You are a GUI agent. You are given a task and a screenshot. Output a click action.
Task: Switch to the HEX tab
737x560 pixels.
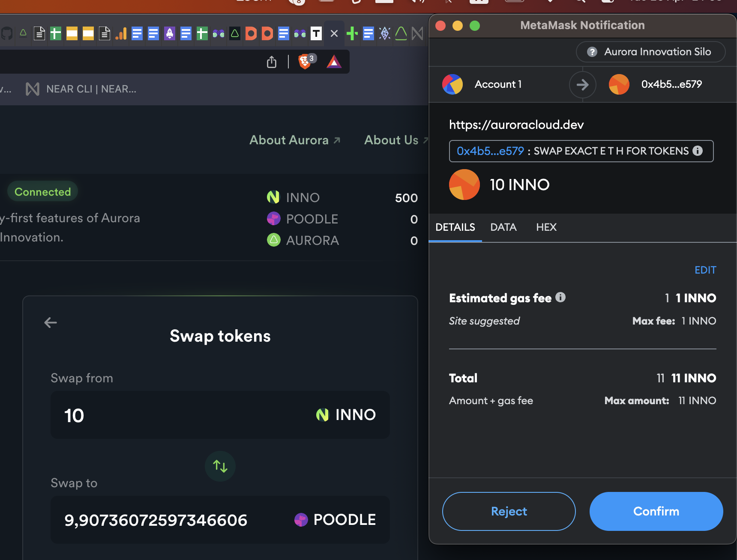[546, 227]
